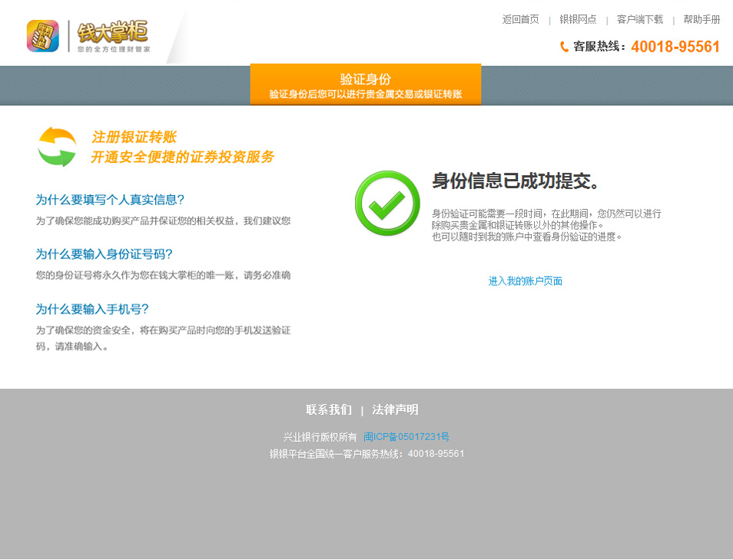Click the footer 银银平台全国统一客户服务热线 line
Viewport: 733px width, 560px height.
click(367, 454)
